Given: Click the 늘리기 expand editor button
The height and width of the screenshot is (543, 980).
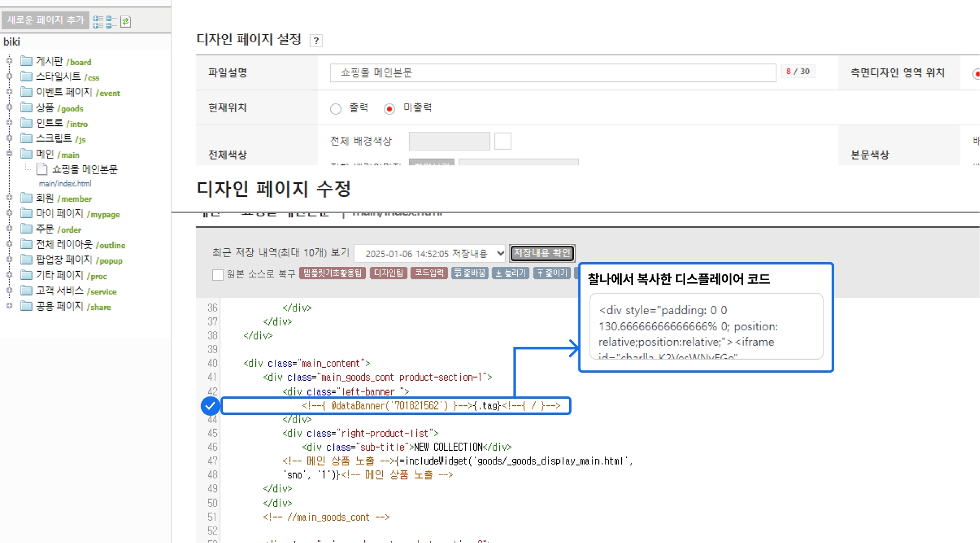Looking at the screenshot, I should (x=511, y=273).
